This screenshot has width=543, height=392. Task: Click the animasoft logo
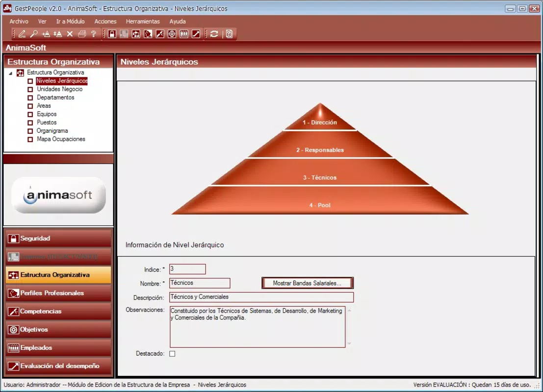click(x=58, y=195)
